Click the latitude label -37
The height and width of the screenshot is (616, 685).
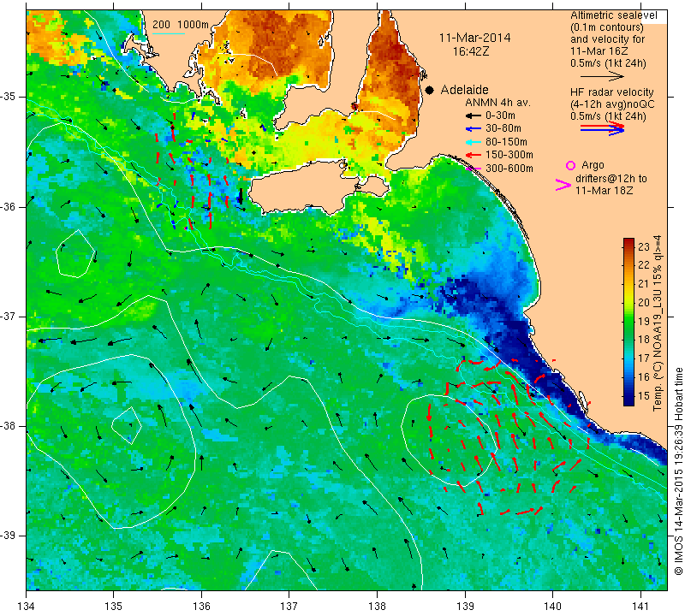coord(9,316)
